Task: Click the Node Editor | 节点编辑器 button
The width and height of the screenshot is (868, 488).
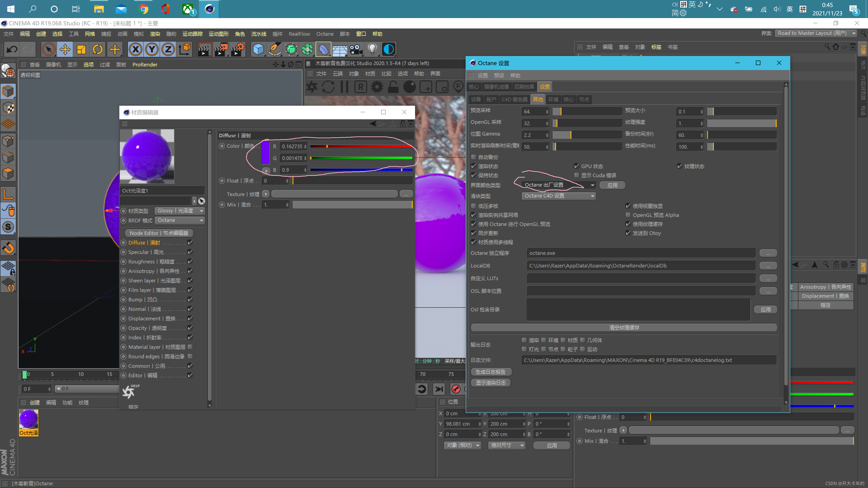Action: click(x=159, y=233)
